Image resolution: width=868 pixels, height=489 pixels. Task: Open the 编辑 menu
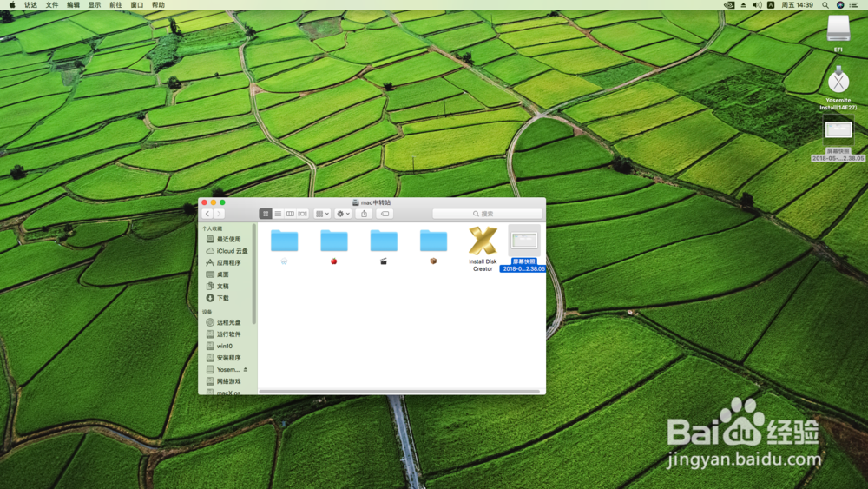point(73,5)
